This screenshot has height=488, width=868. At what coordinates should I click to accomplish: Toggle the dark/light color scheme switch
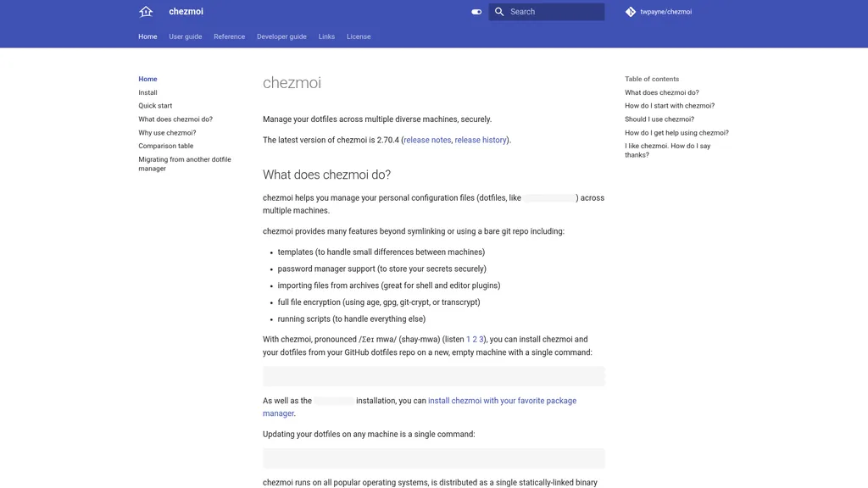coord(476,12)
